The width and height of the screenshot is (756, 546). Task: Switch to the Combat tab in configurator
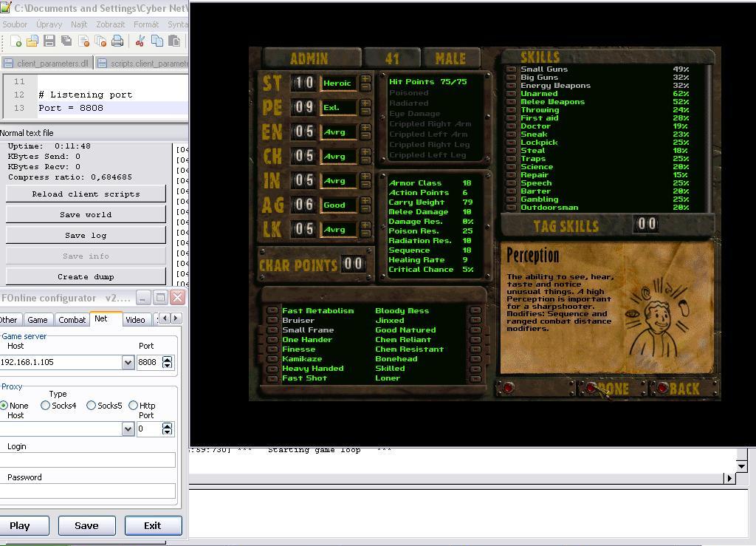[72, 320]
